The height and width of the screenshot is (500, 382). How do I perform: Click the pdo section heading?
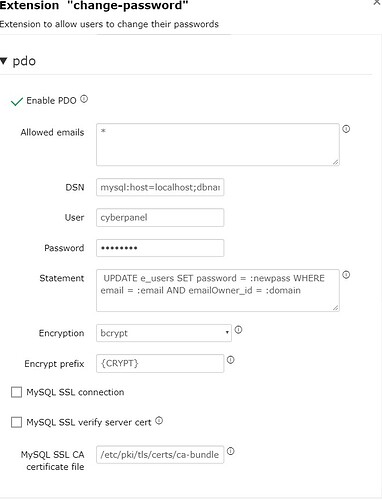[24, 61]
